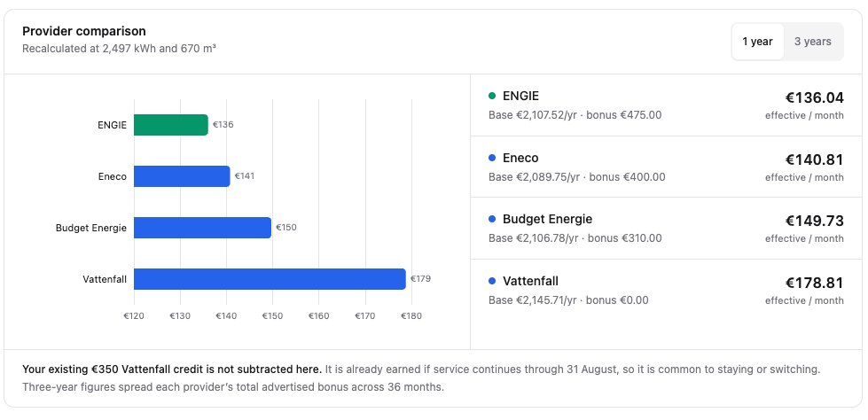Click the green ENGIE bar in chart
Screen dimensions: 868x420
pyautogui.click(x=171, y=125)
